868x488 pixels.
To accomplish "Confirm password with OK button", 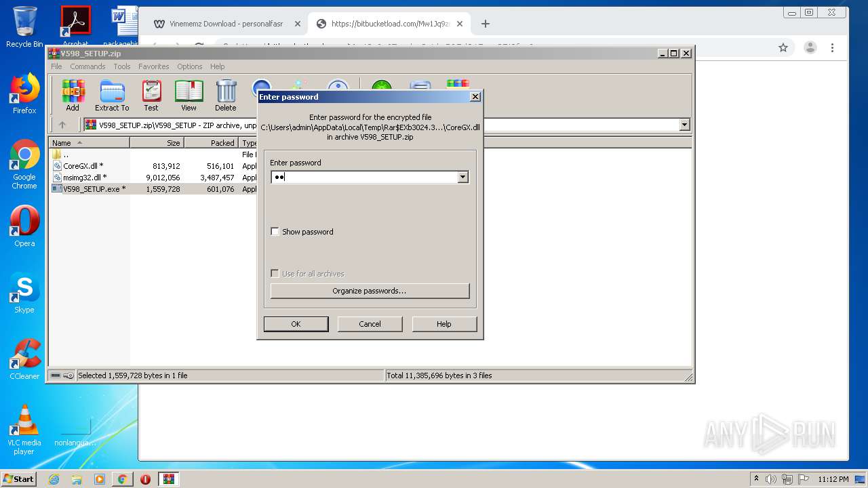I will point(296,324).
